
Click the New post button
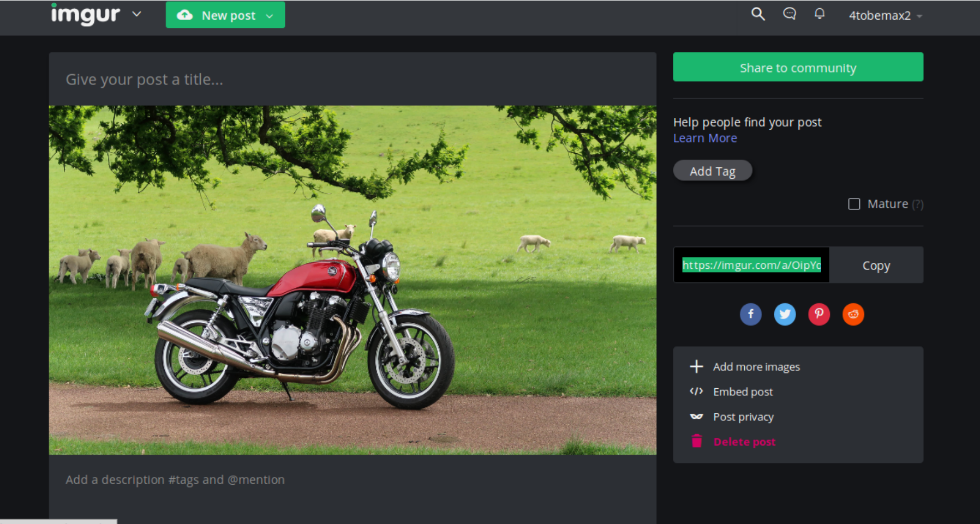coord(225,15)
